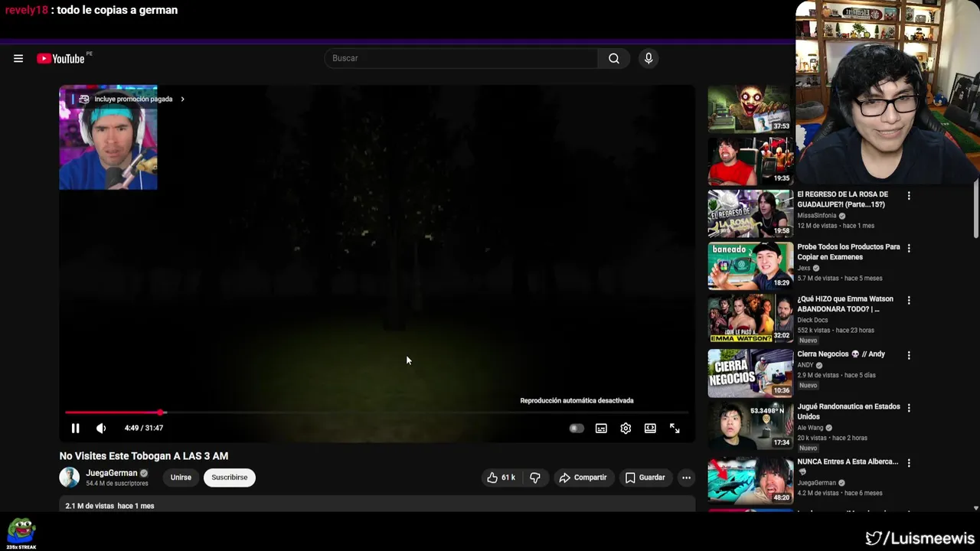Share the video via Compartir
980x551 pixels.
(583, 478)
